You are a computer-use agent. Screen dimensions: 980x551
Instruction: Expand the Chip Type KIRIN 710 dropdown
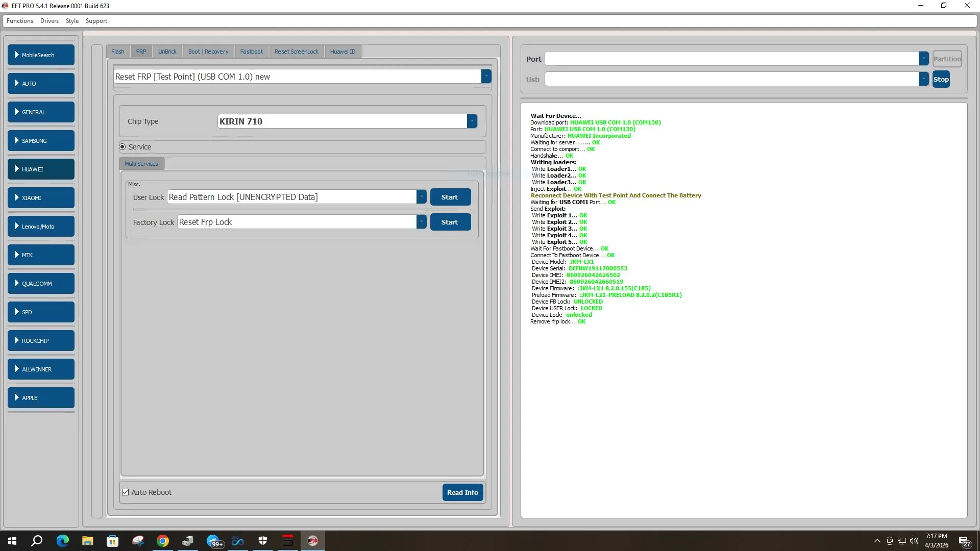click(472, 121)
